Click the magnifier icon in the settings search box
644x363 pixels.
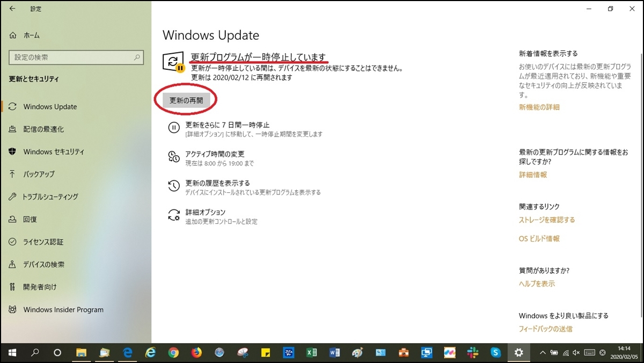tap(137, 57)
